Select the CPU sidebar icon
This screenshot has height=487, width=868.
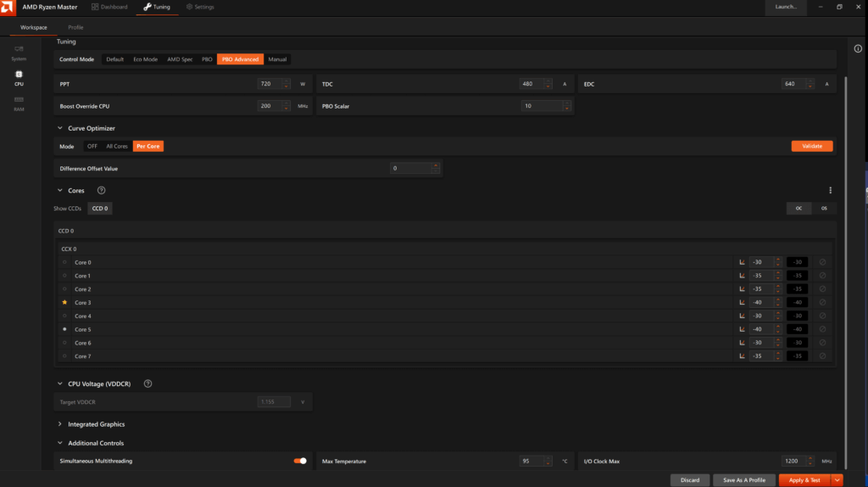click(x=19, y=78)
